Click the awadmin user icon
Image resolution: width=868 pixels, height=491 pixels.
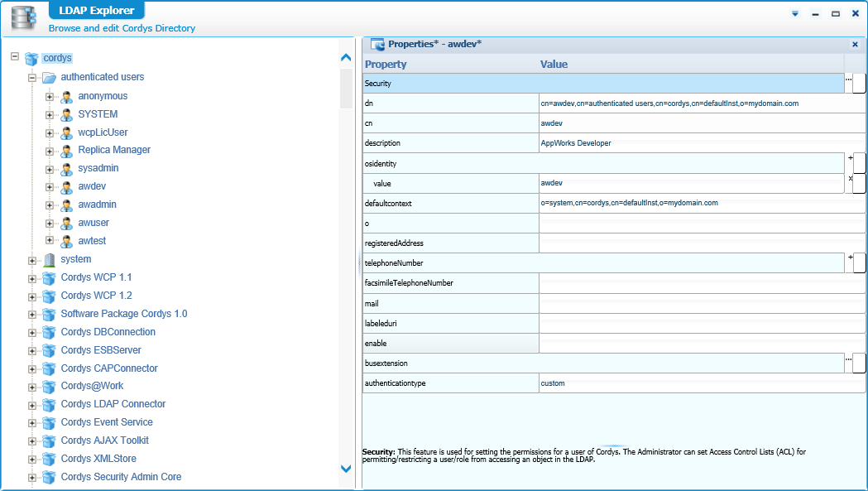tap(66, 205)
